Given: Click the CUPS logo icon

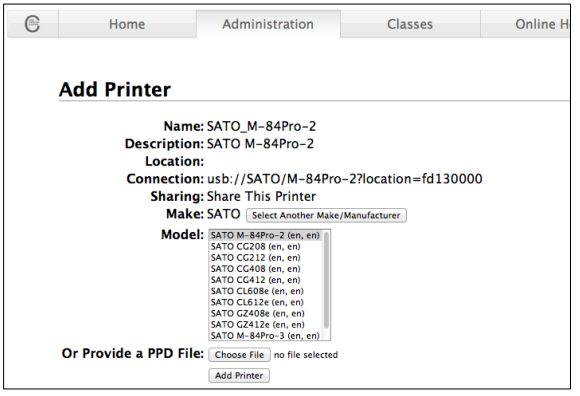Looking at the screenshot, I should (33, 24).
